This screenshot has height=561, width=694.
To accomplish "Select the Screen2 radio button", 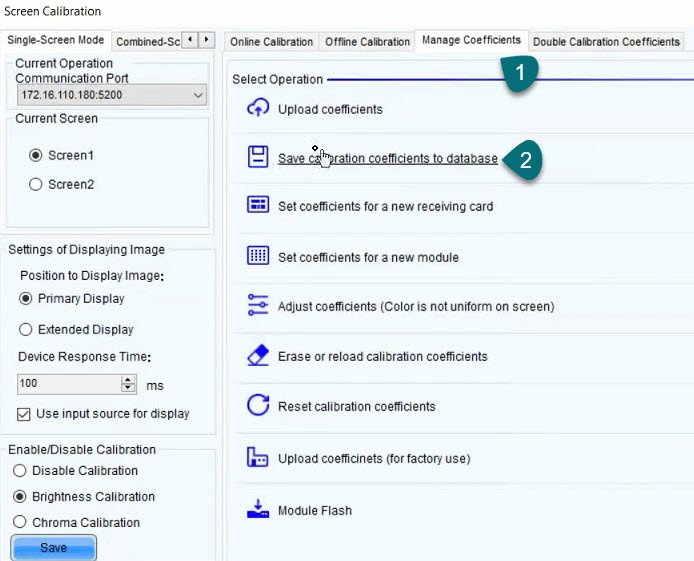I will pos(36,184).
